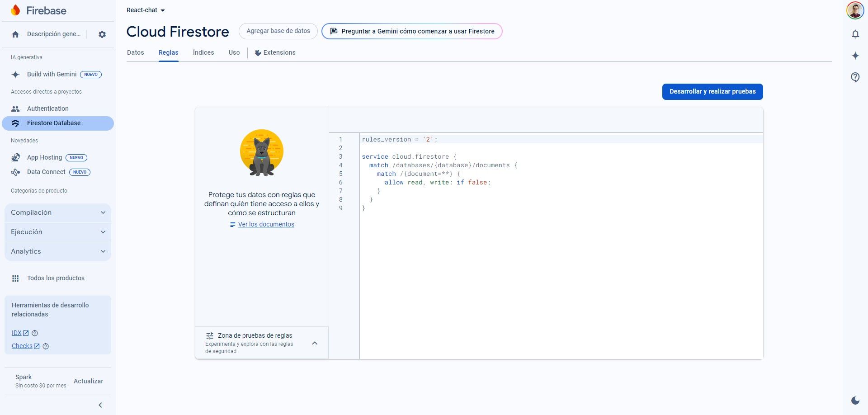868x415 pixels.
Task: Click the NUEVO badge next to Build with Gemini
Action: [91, 75]
